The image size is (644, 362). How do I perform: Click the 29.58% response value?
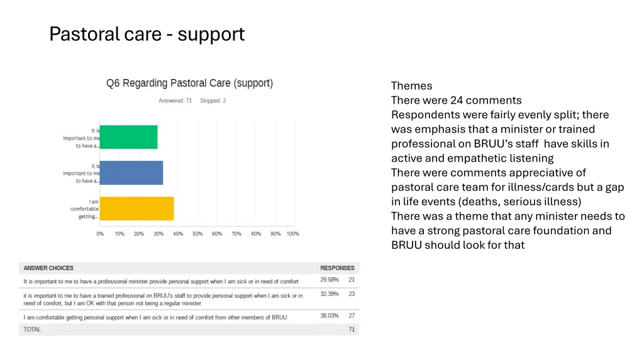click(x=330, y=280)
